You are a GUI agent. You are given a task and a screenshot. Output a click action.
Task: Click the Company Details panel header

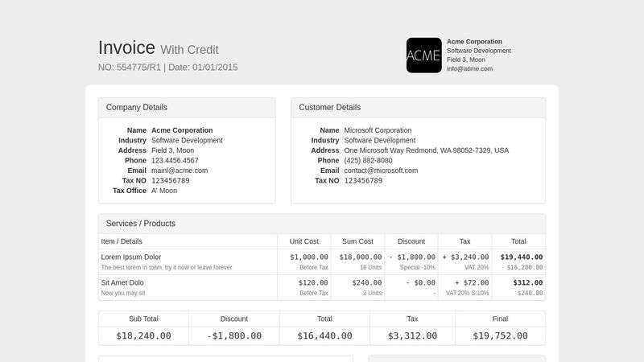coord(187,108)
